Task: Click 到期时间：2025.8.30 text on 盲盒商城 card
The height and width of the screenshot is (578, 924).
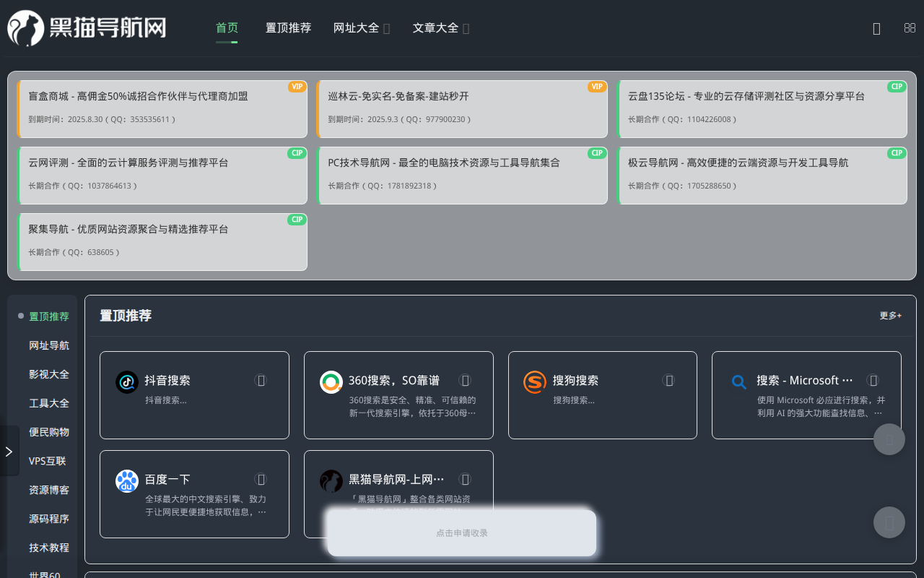Action: coord(102,119)
